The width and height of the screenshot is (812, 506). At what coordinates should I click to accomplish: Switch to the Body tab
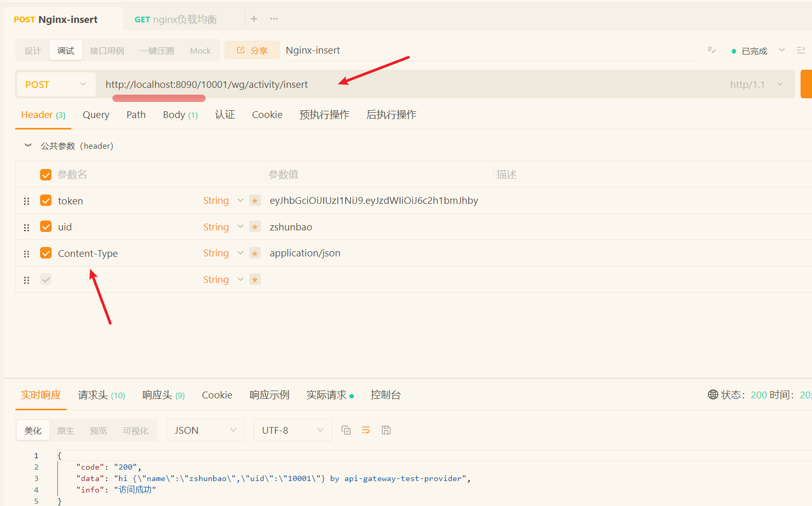180,115
